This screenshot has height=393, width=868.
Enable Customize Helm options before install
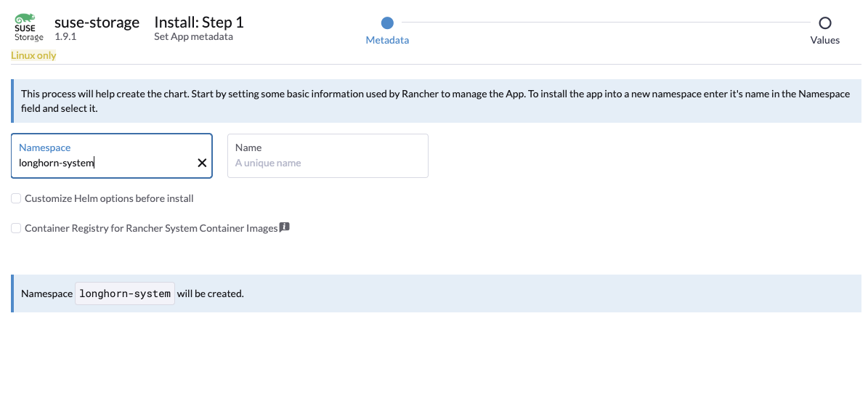16,198
